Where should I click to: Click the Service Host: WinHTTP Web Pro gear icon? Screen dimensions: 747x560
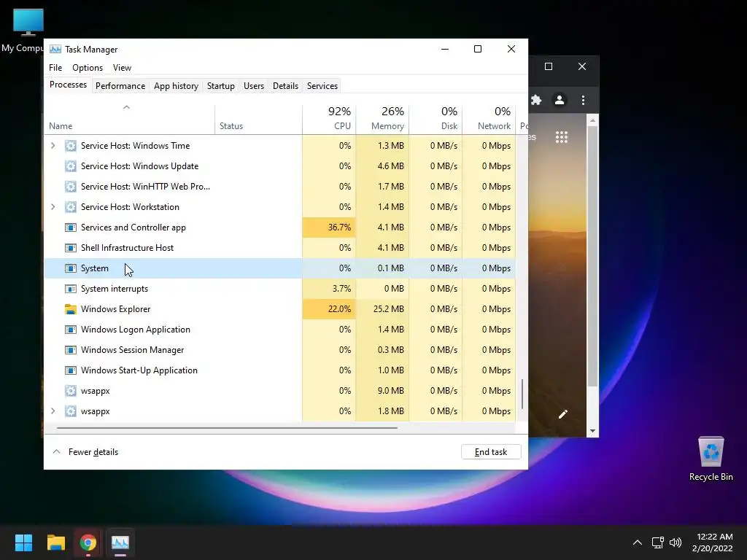(71, 187)
